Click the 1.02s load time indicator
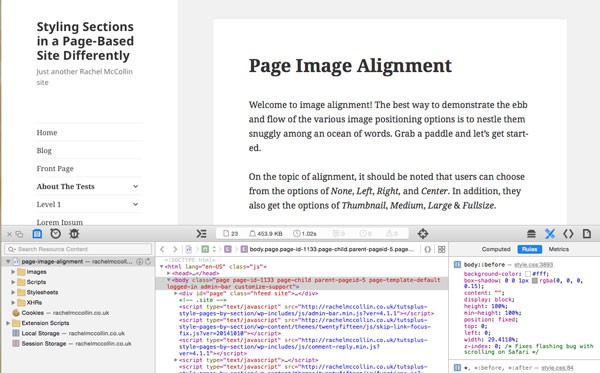600x373 pixels. (x=305, y=234)
